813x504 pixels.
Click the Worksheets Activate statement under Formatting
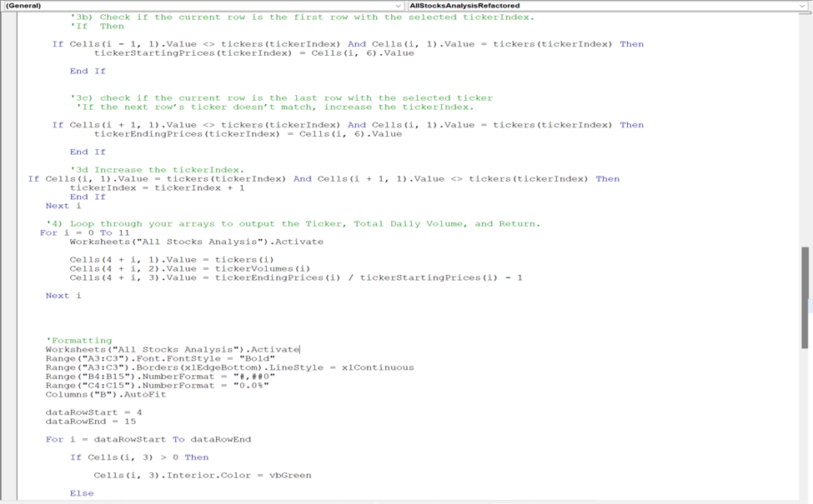(x=150, y=349)
